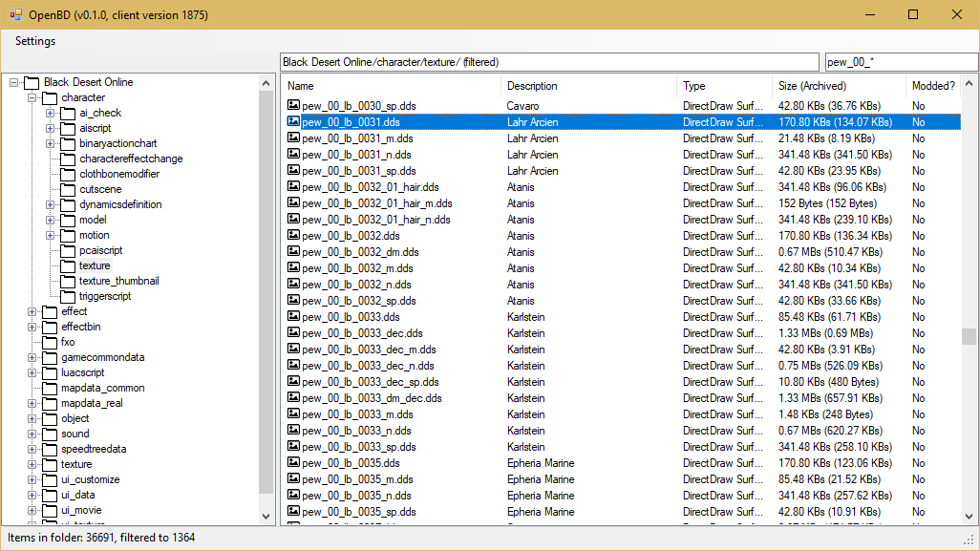Image resolution: width=980 pixels, height=551 pixels.
Task: Click the folder icon beside the cutscene entry
Action: (x=67, y=189)
